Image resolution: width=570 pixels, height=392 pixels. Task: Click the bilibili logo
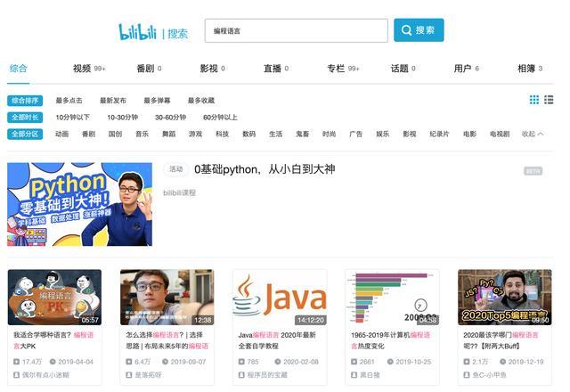(138, 32)
